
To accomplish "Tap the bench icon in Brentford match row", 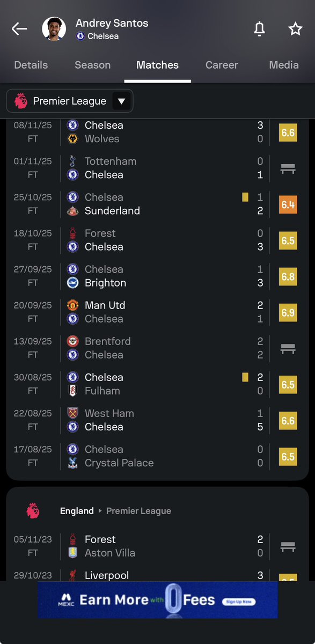I will click(288, 348).
